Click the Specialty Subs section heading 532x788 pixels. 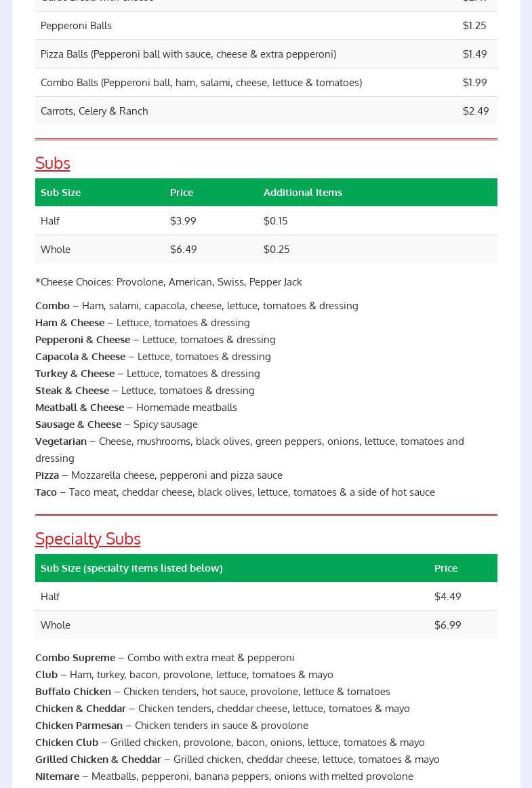pyautogui.click(x=88, y=538)
